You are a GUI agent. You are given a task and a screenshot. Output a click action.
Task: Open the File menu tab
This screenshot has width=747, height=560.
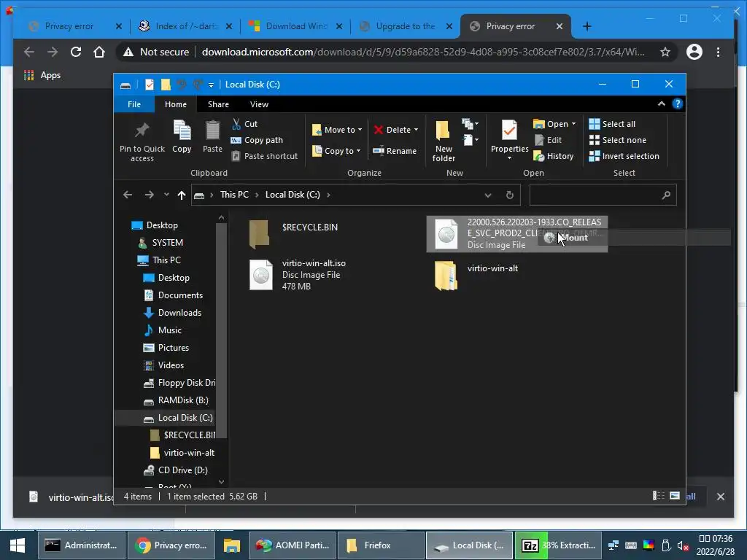[x=134, y=104]
